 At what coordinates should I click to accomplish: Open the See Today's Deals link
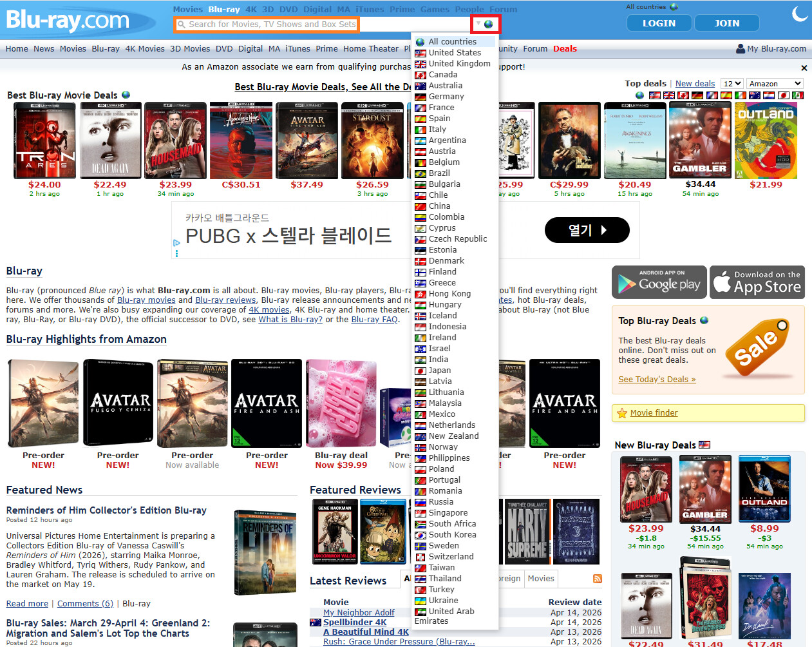point(657,379)
